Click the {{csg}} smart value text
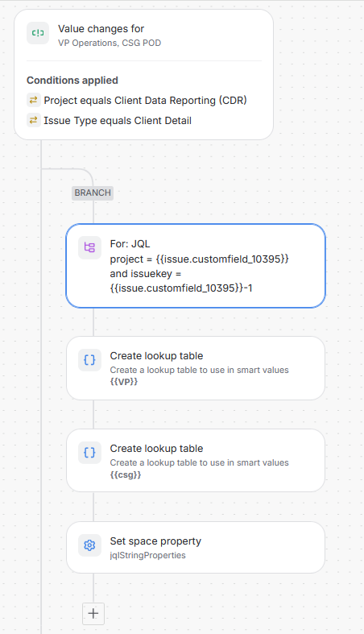 pos(126,474)
